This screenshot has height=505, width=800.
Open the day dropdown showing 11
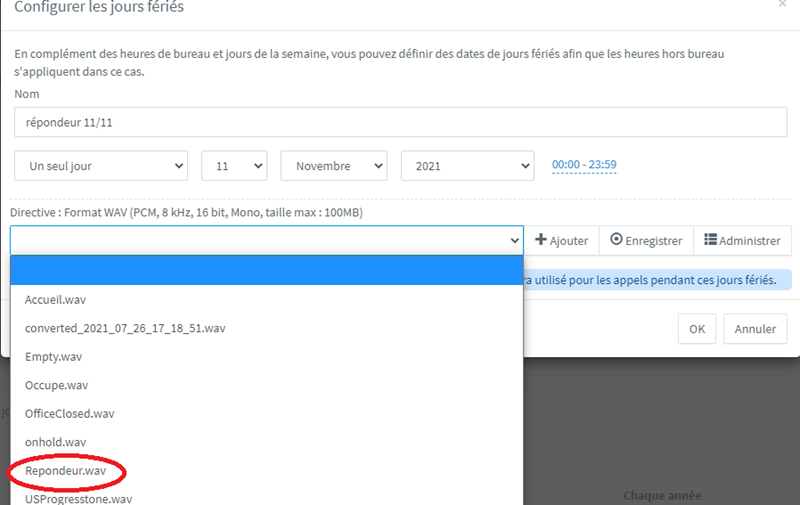(234, 166)
